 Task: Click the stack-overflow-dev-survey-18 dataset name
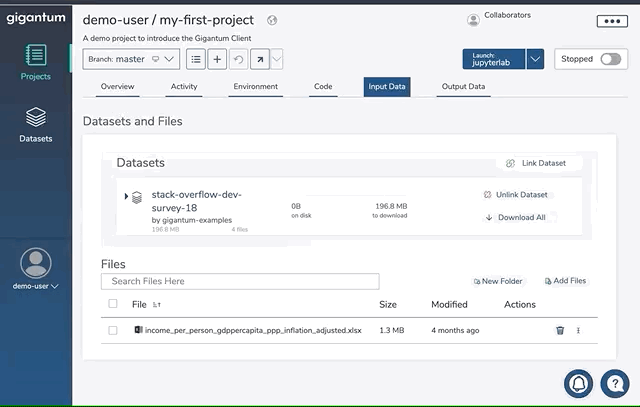(x=197, y=201)
